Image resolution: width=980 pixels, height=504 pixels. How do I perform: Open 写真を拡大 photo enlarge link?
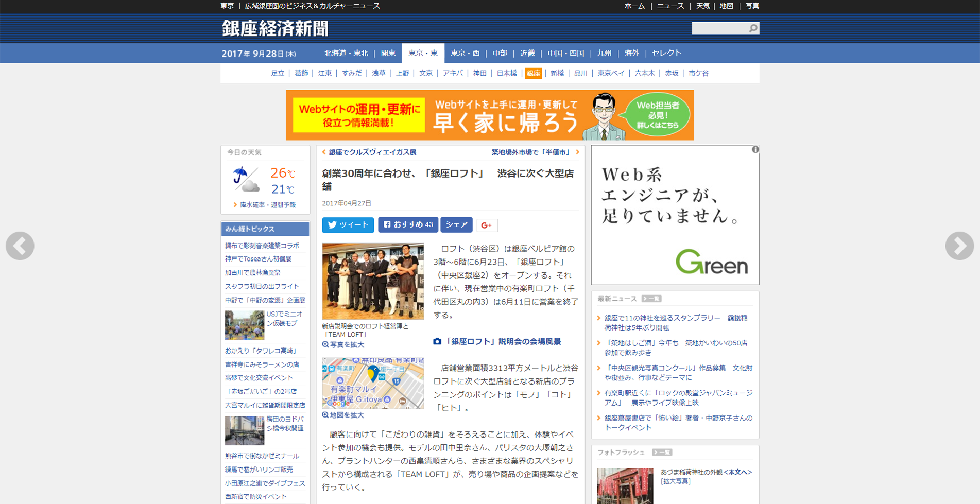343,345
